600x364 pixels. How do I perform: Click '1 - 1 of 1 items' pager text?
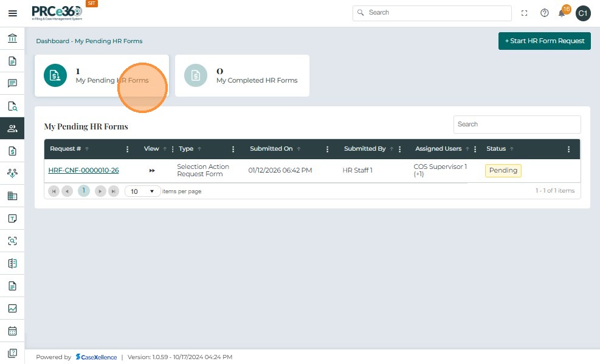click(555, 191)
